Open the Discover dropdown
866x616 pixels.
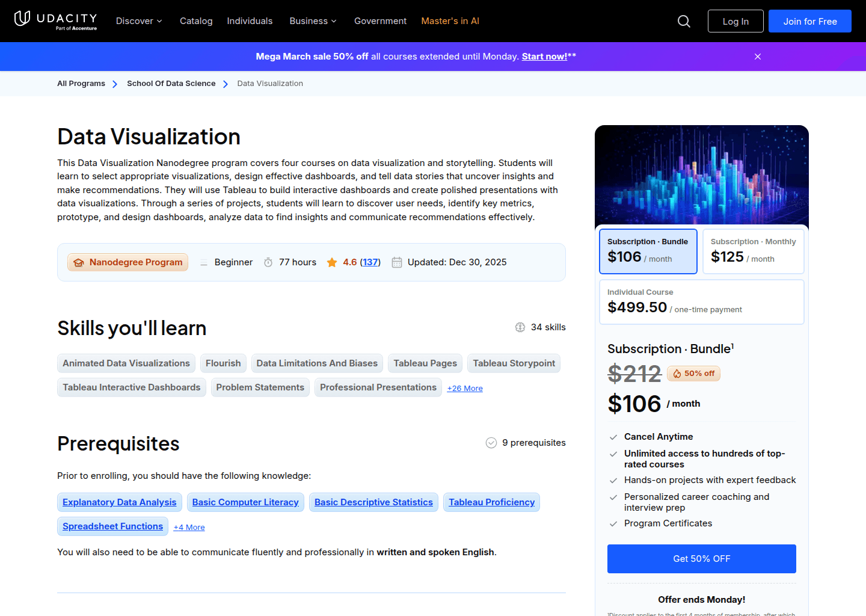click(x=139, y=20)
